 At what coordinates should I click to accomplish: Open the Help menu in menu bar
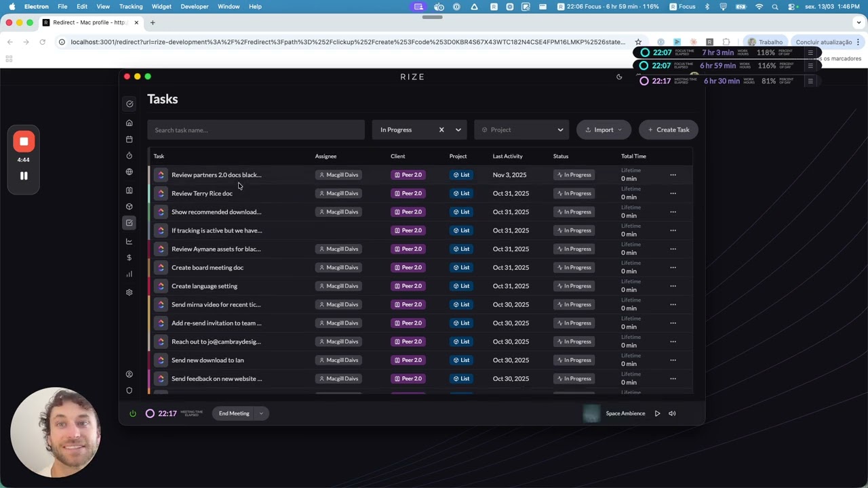[255, 6]
